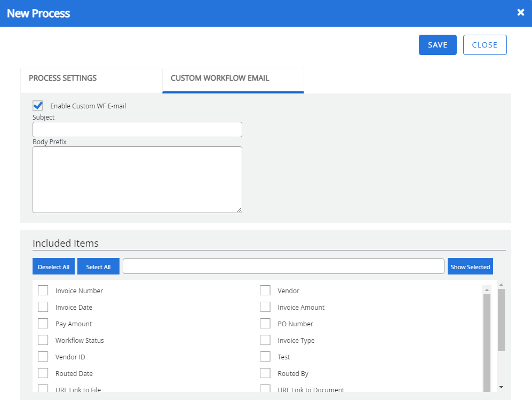Focus the Body Prefix text area
This screenshot has height=408, width=532.
(x=137, y=179)
